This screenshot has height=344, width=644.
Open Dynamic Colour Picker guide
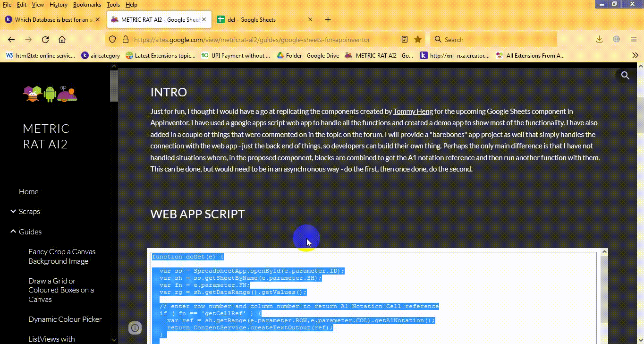pos(65,319)
